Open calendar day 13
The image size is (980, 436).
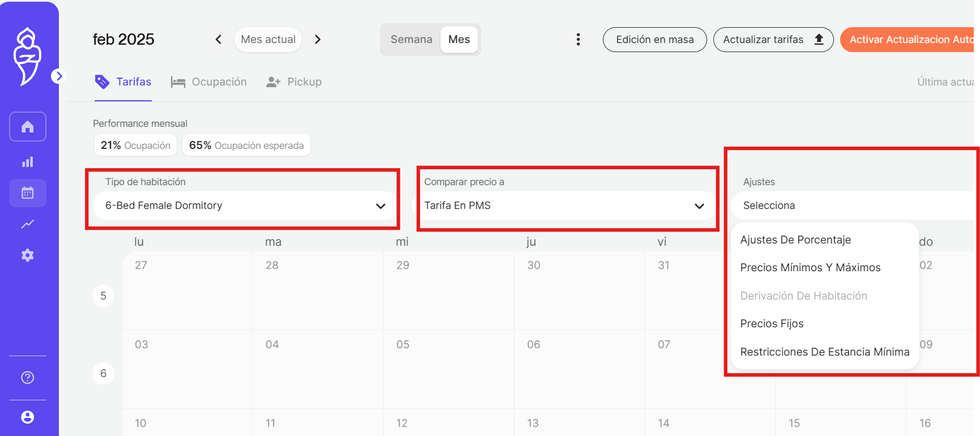pos(580,423)
